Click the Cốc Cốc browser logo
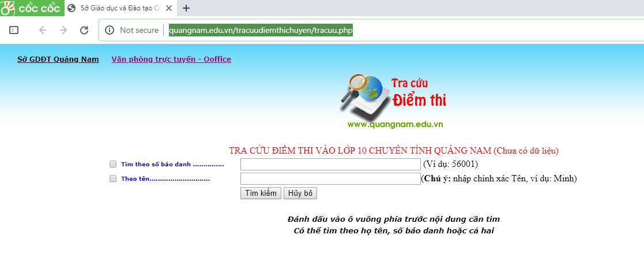 coord(31,8)
